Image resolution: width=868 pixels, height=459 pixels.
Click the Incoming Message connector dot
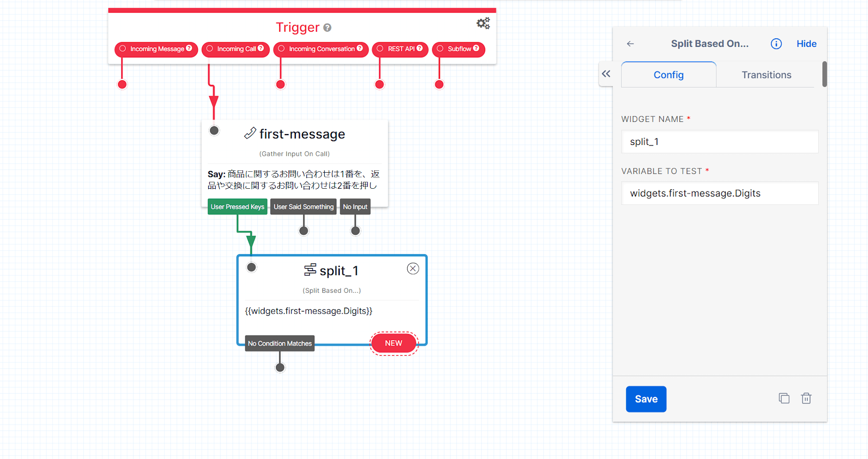click(122, 85)
